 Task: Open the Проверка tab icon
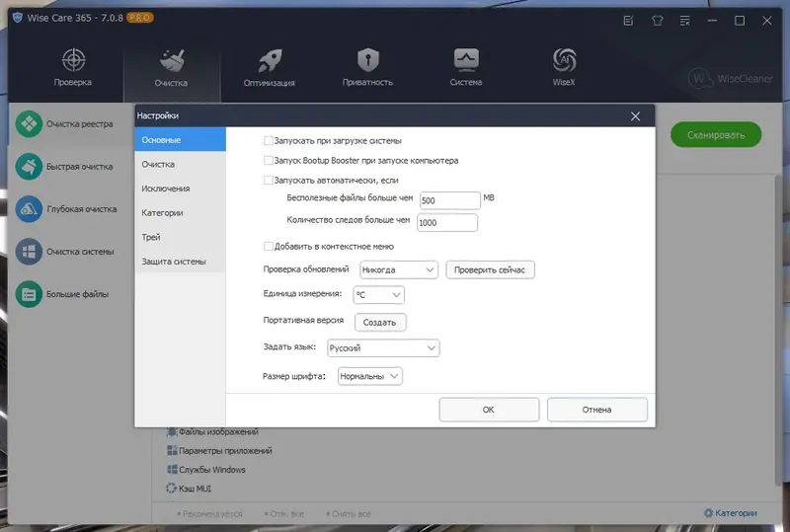click(x=73, y=60)
